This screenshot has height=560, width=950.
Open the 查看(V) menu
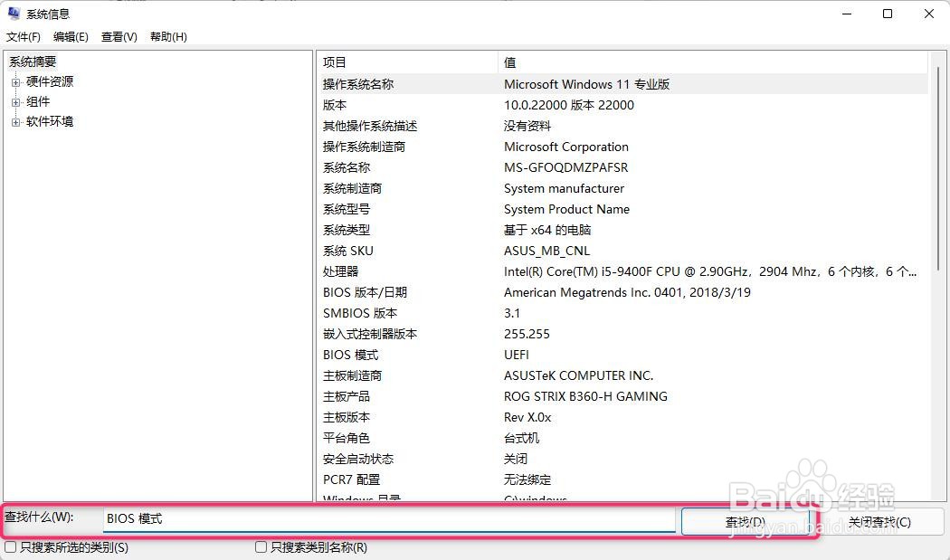tap(119, 37)
